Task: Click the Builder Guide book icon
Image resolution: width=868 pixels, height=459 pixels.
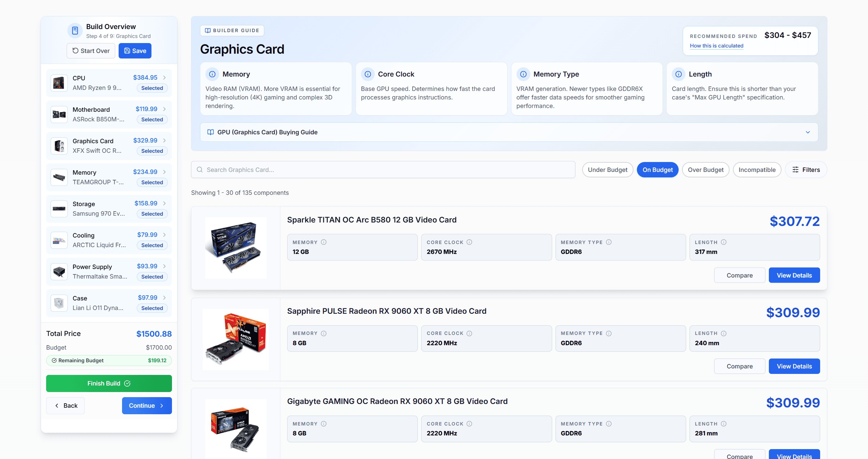Action: coord(208,30)
